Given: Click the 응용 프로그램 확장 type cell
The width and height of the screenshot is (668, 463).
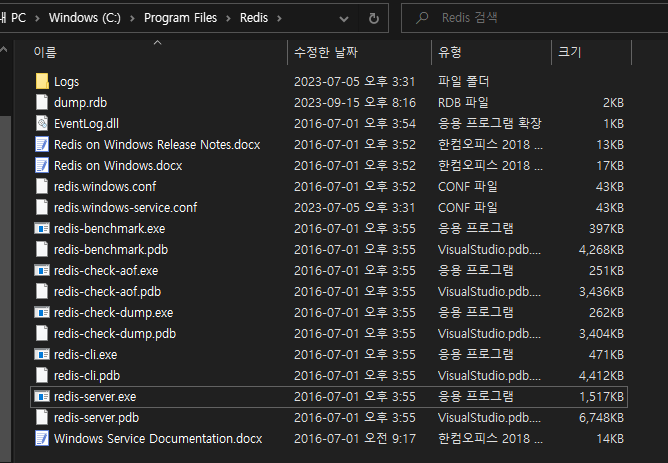Looking at the screenshot, I should (489, 124).
